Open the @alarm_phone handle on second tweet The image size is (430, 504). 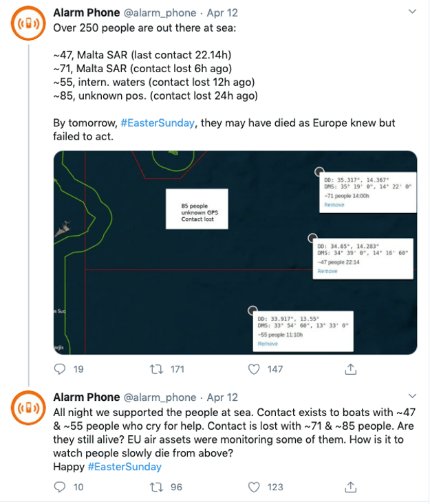click(x=160, y=397)
